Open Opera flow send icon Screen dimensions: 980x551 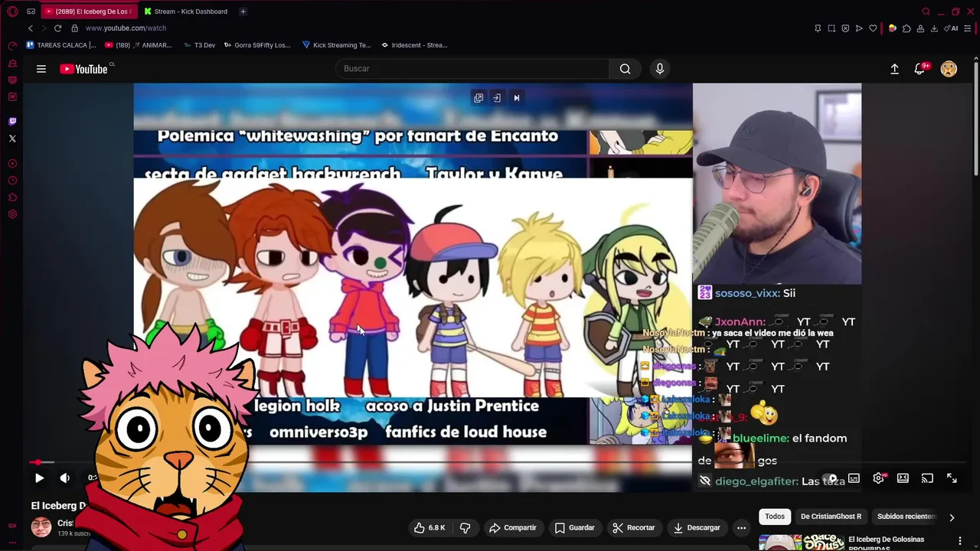click(x=859, y=28)
